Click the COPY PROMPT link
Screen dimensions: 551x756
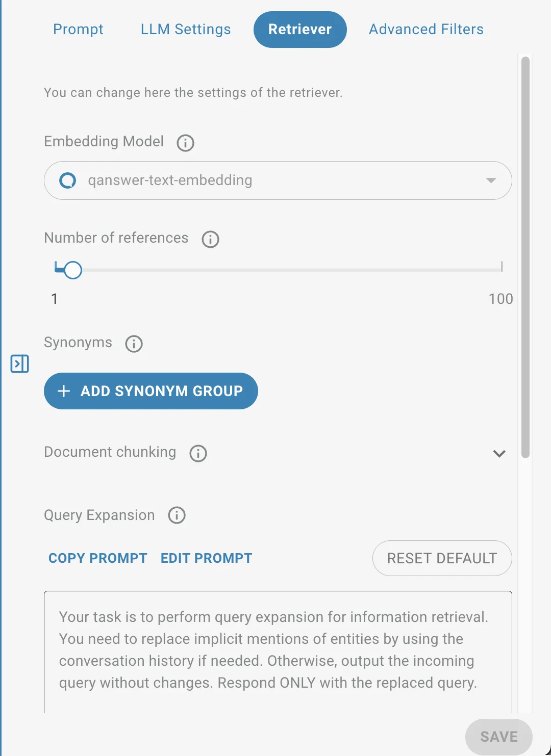coord(98,558)
